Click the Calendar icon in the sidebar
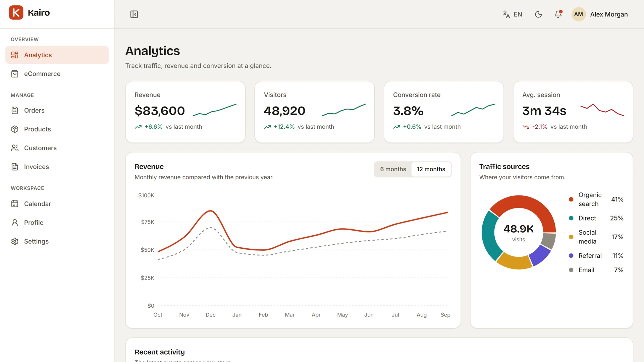This screenshot has width=644, height=362. point(15,204)
